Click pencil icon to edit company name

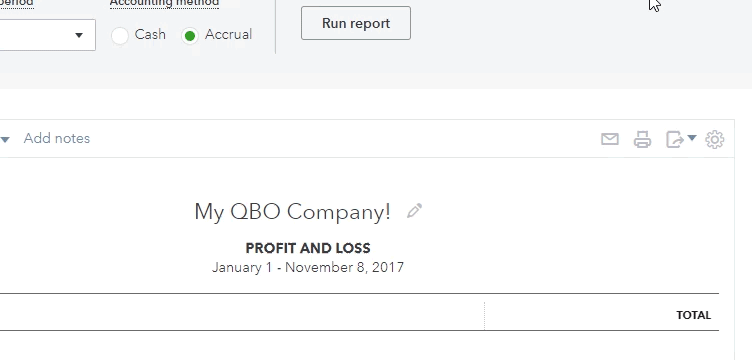pyautogui.click(x=414, y=211)
